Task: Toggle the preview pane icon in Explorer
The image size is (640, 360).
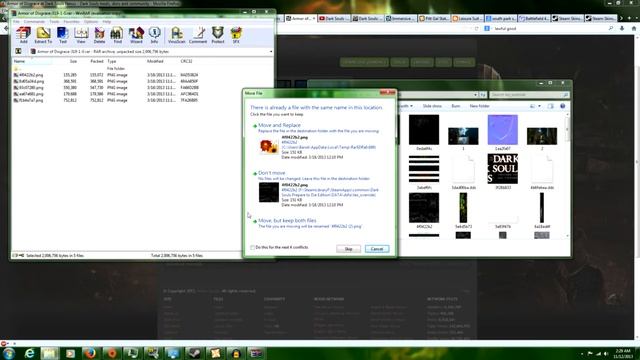Action: pyautogui.click(x=551, y=106)
